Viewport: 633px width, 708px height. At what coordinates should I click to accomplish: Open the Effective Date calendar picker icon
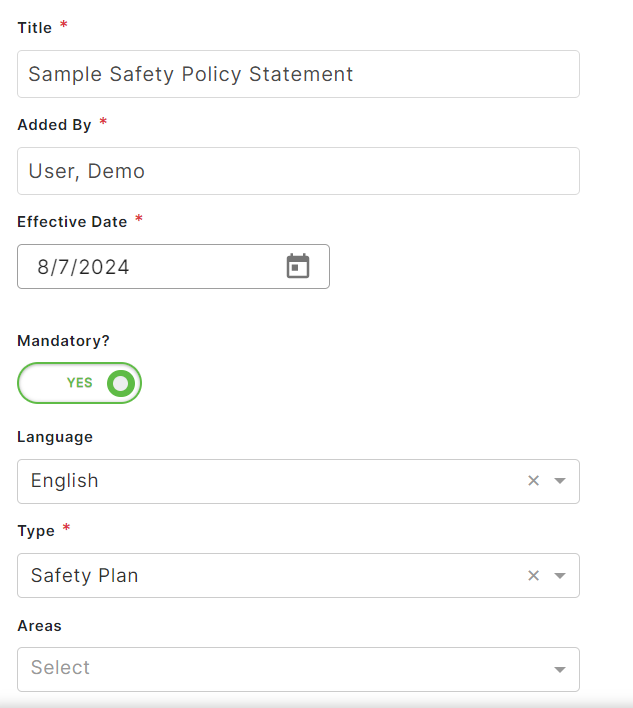pyautogui.click(x=298, y=266)
